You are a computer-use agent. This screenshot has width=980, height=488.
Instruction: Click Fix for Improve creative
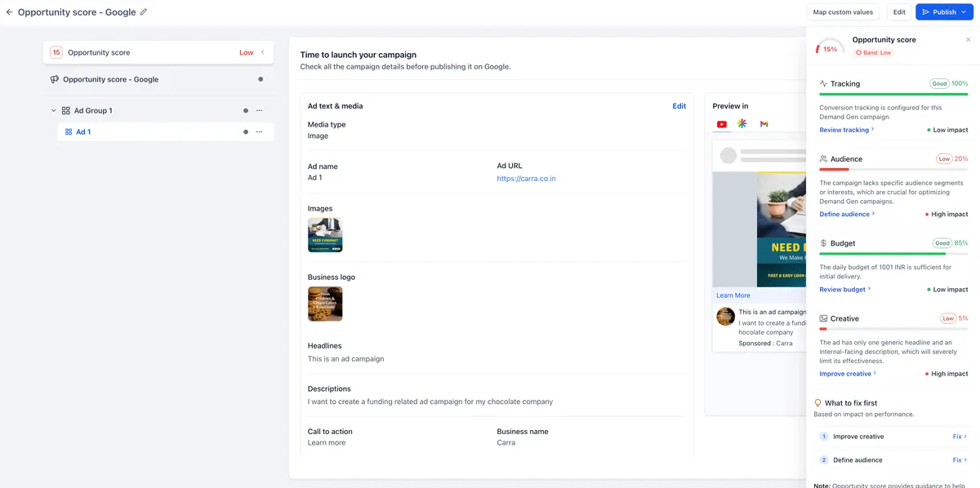pyautogui.click(x=960, y=437)
